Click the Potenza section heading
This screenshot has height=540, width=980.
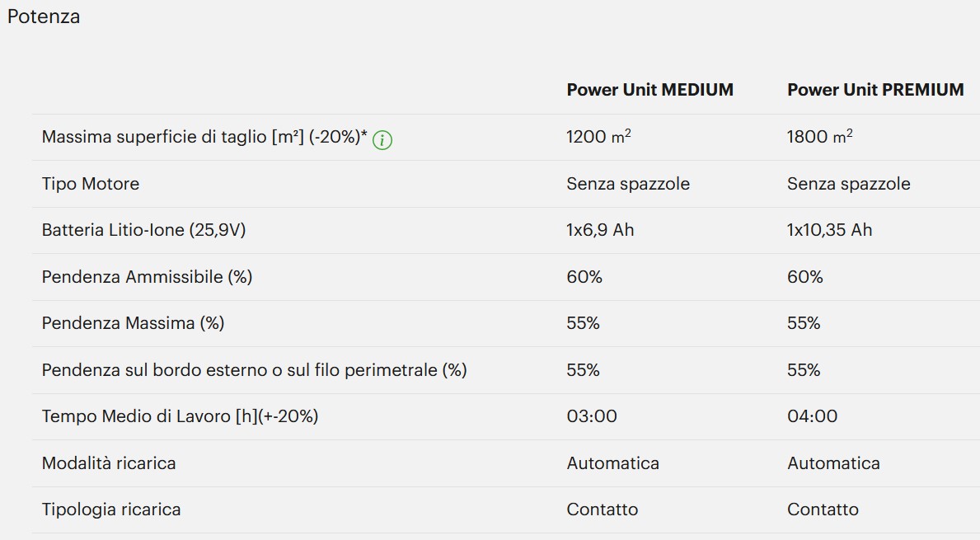pos(44,16)
